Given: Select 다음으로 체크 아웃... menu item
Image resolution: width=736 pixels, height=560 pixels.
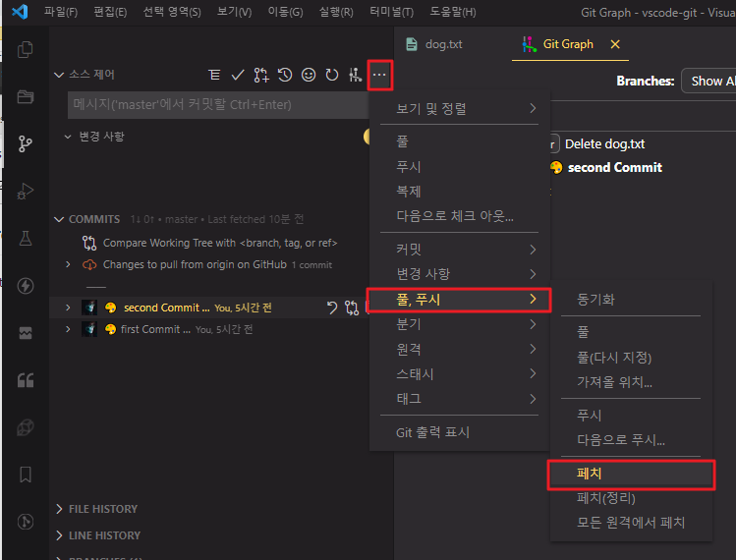Looking at the screenshot, I should coord(459,216).
